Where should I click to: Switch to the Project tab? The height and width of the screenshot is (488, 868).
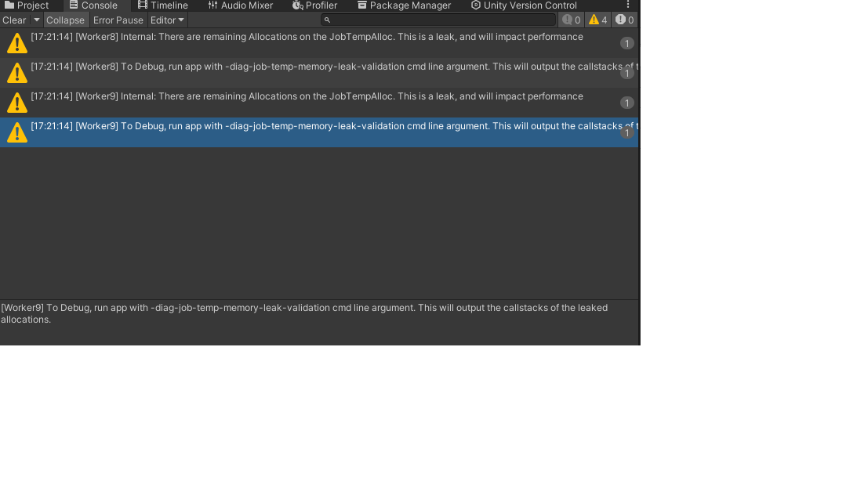pyautogui.click(x=31, y=5)
